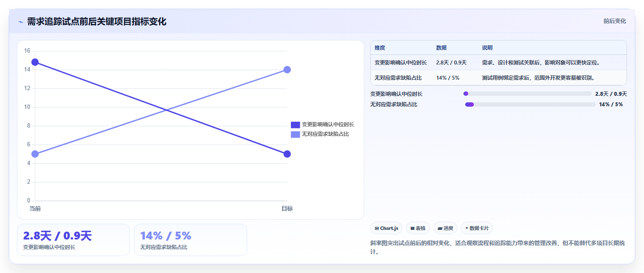Click the 进度 tag
The height and width of the screenshot is (273, 644).
pyautogui.click(x=445, y=228)
